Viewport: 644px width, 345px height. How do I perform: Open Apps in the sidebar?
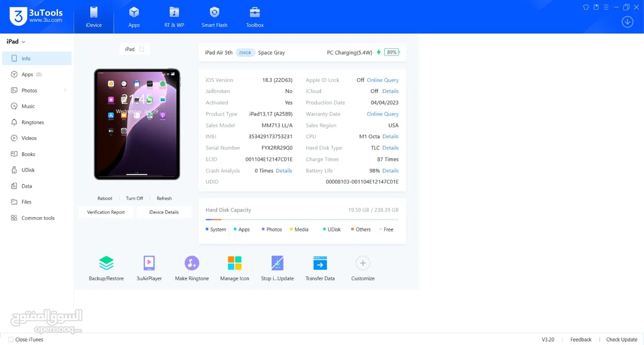tap(37, 74)
